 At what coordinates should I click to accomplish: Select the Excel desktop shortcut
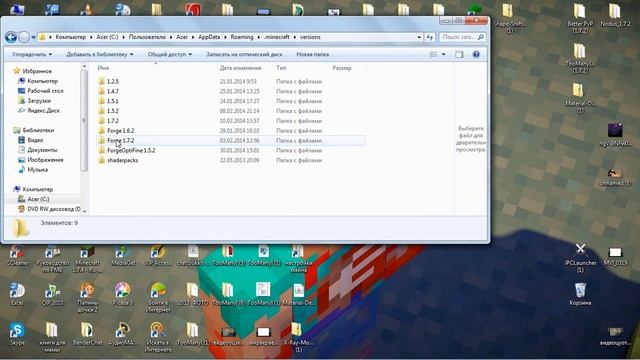17,294
